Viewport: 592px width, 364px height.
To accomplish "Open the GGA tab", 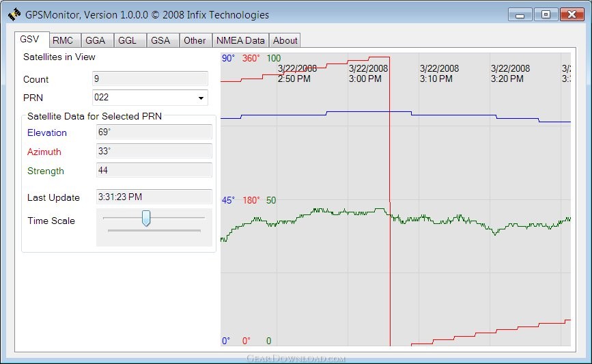I will [97, 40].
